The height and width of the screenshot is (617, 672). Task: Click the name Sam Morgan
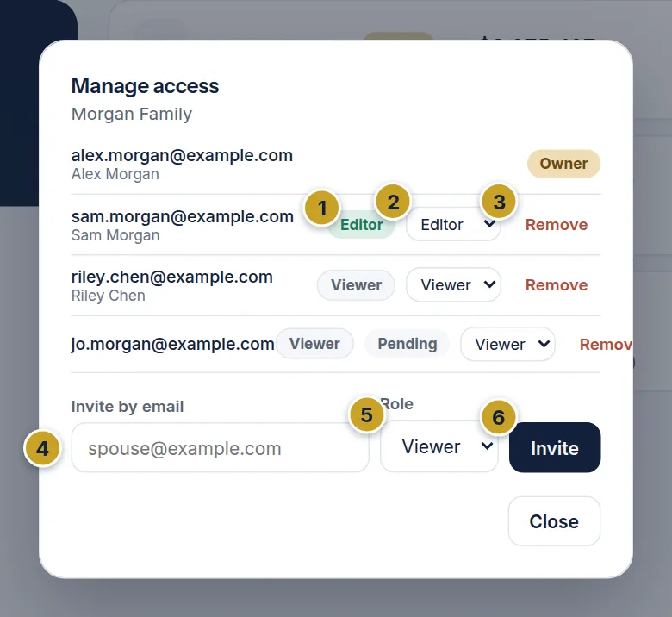(115, 235)
